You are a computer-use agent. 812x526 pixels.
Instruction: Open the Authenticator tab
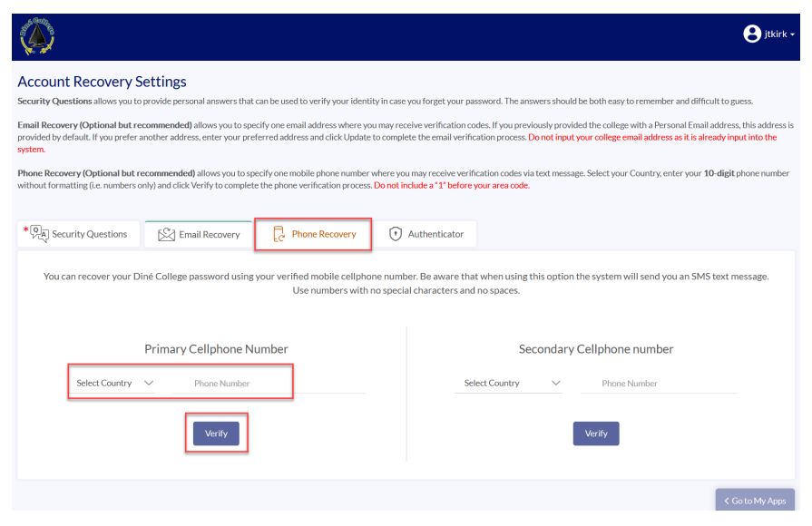tap(426, 234)
